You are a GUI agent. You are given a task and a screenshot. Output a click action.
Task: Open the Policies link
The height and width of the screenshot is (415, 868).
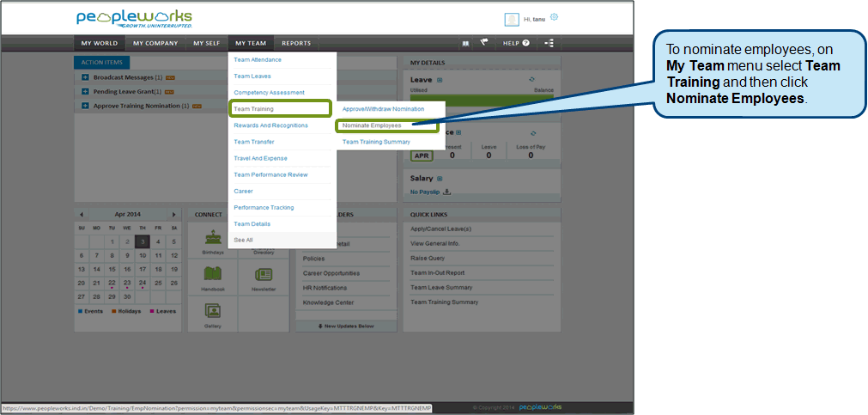314,259
